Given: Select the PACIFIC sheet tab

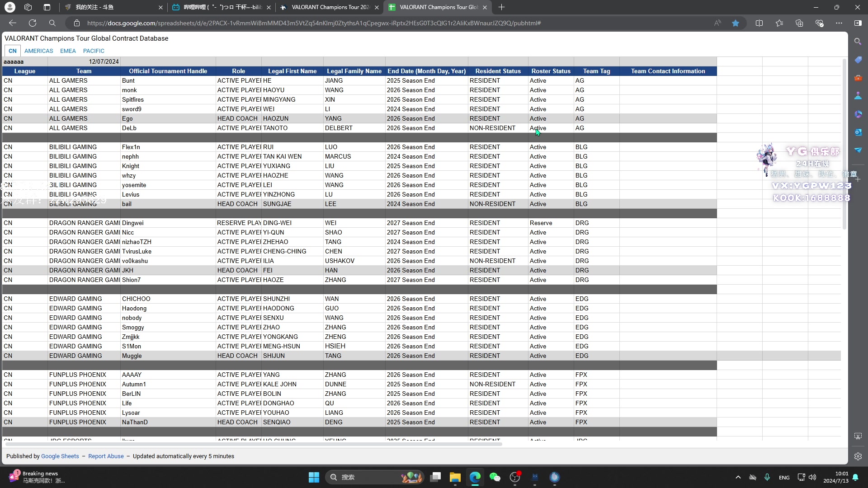Looking at the screenshot, I should tap(94, 51).
